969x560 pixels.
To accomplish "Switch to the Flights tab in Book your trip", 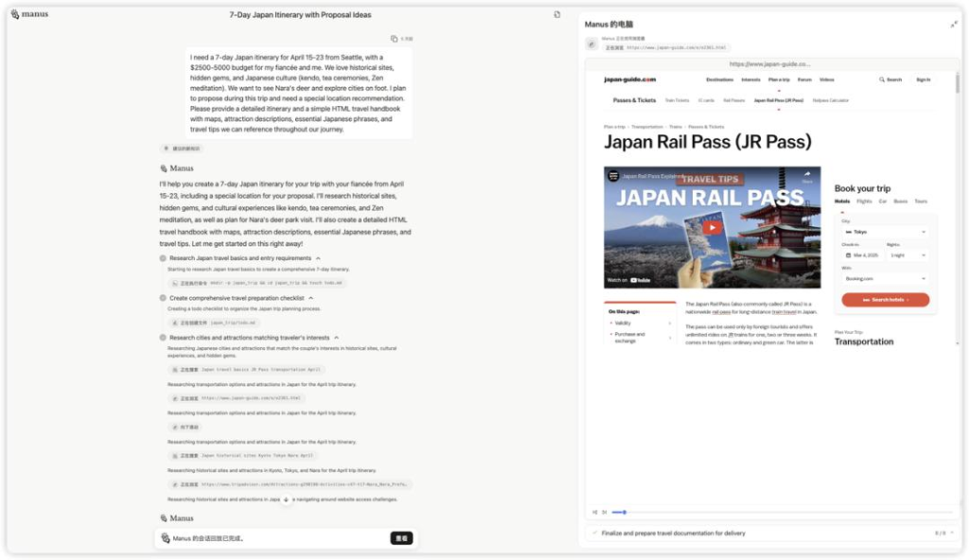I will 864,201.
